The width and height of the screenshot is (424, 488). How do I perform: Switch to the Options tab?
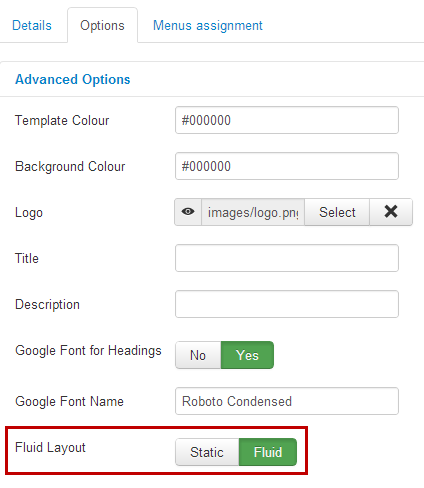click(102, 26)
